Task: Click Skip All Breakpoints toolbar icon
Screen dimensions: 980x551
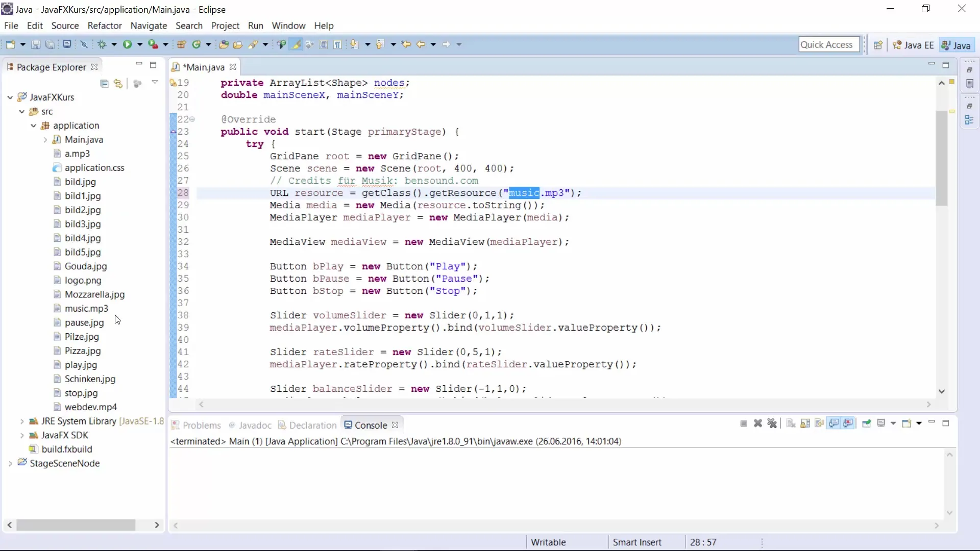Action: [84, 44]
